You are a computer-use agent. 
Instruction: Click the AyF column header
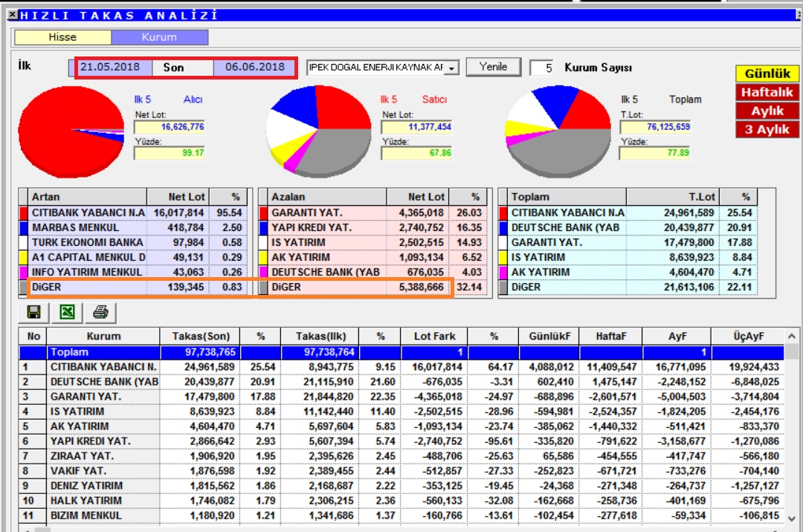coord(677,336)
